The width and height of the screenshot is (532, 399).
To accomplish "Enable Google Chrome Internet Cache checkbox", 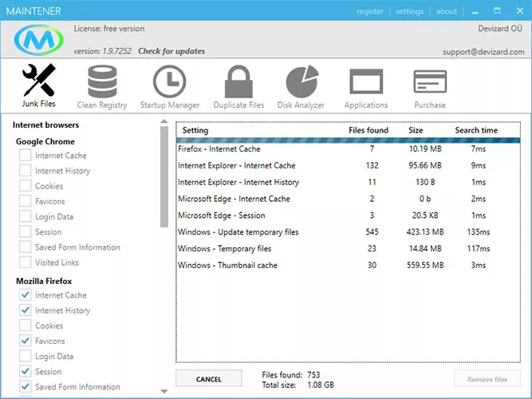I will pyautogui.click(x=25, y=155).
